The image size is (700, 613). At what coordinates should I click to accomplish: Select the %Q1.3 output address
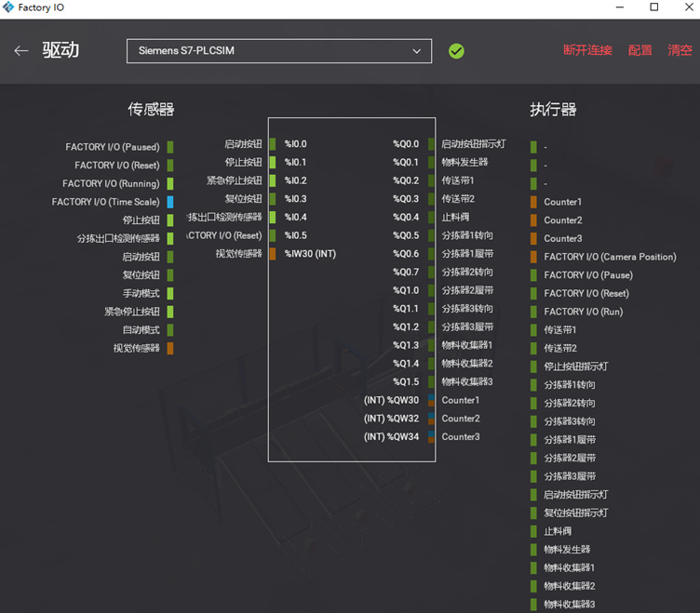(406, 345)
